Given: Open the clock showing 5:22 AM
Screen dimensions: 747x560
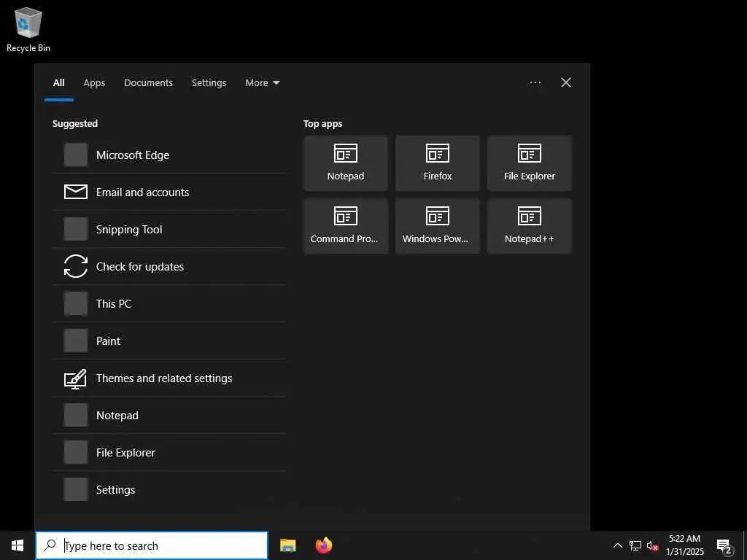Looking at the screenshot, I should pyautogui.click(x=684, y=545).
